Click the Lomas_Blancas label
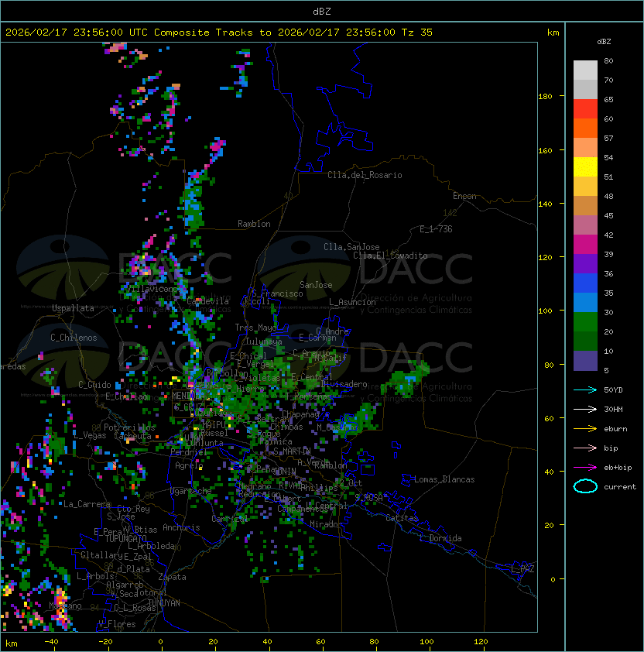 (x=444, y=479)
